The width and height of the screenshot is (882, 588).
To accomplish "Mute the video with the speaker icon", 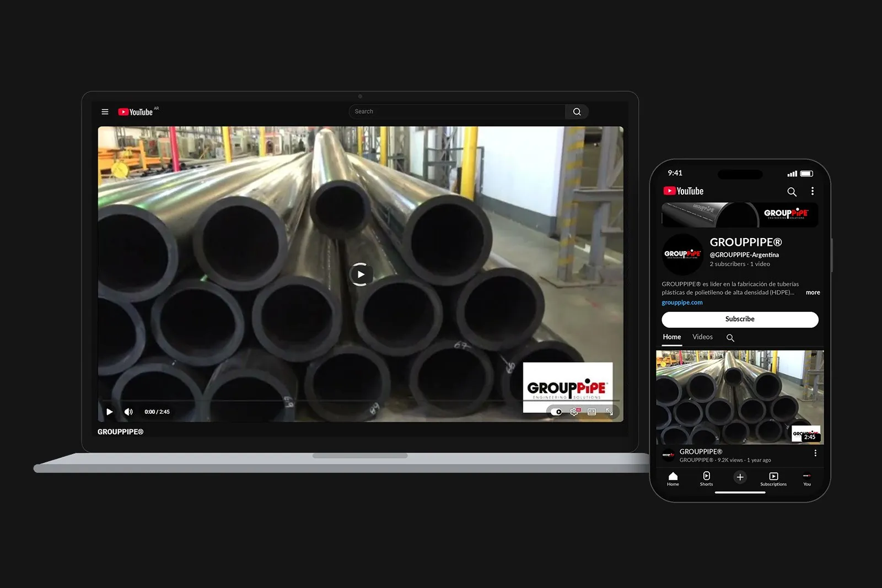I will (128, 412).
